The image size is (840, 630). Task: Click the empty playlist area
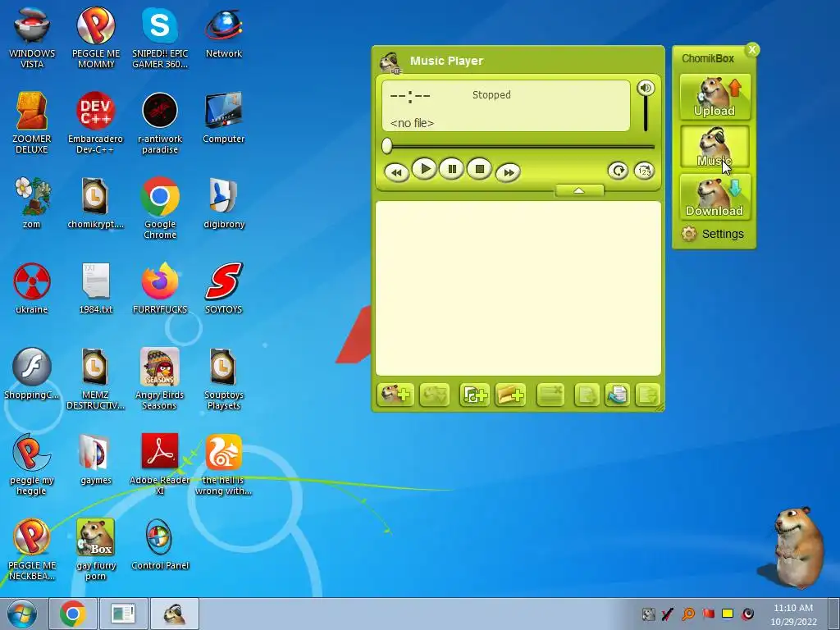pos(518,288)
